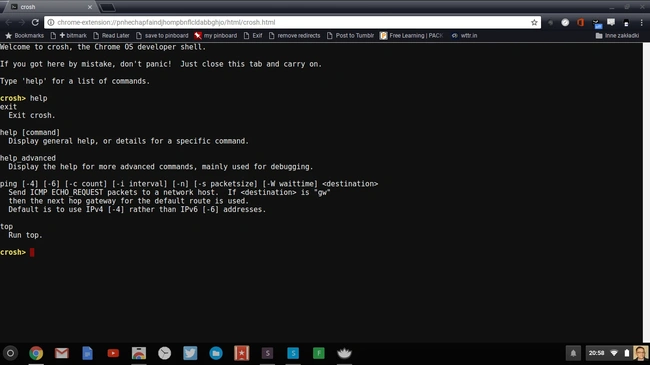Open the Files app on the shelf
This screenshot has width=650, height=365.
pos(216,353)
